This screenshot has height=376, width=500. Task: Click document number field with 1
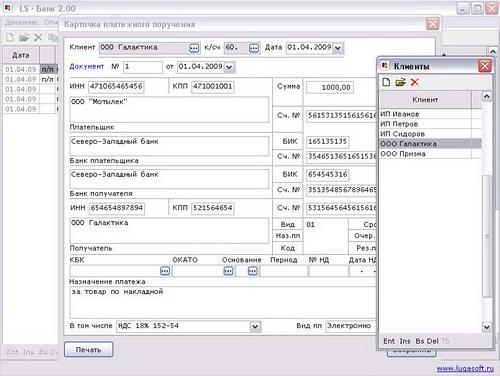[x=143, y=67]
